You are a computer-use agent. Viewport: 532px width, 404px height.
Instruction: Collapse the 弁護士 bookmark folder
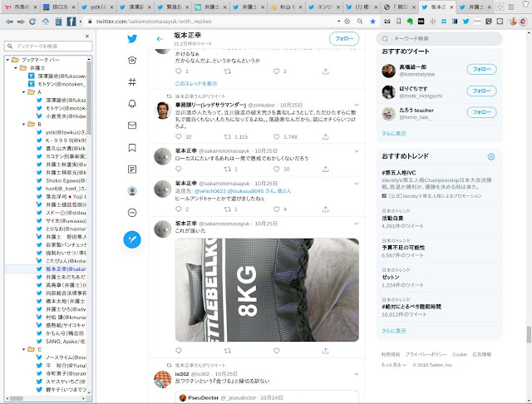point(16,68)
